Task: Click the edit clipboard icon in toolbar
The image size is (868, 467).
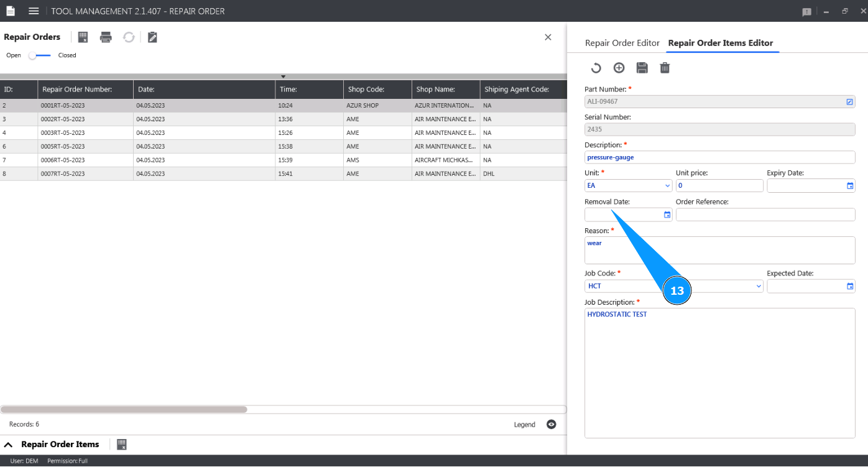Action: tap(152, 37)
